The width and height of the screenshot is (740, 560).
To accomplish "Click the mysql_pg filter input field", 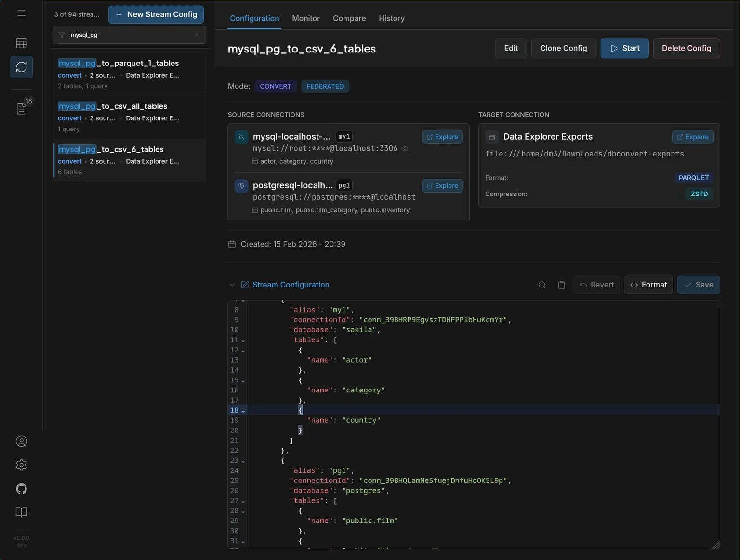I will tap(130, 35).
